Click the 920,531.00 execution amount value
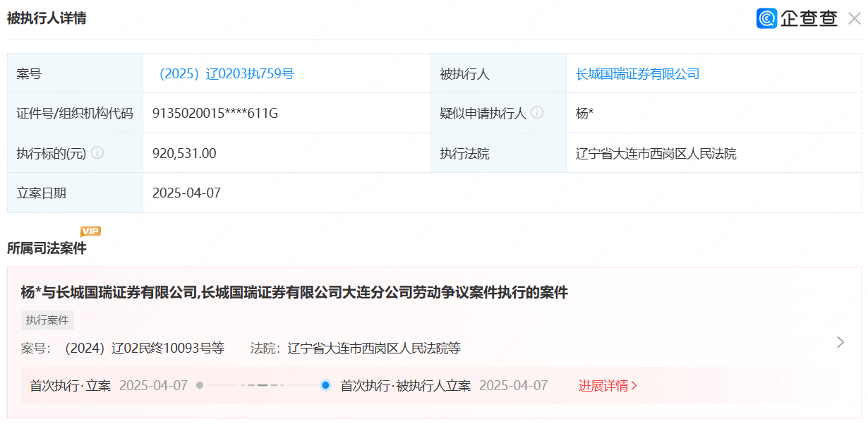The width and height of the screenshot is (868, 424). point(184,153)
